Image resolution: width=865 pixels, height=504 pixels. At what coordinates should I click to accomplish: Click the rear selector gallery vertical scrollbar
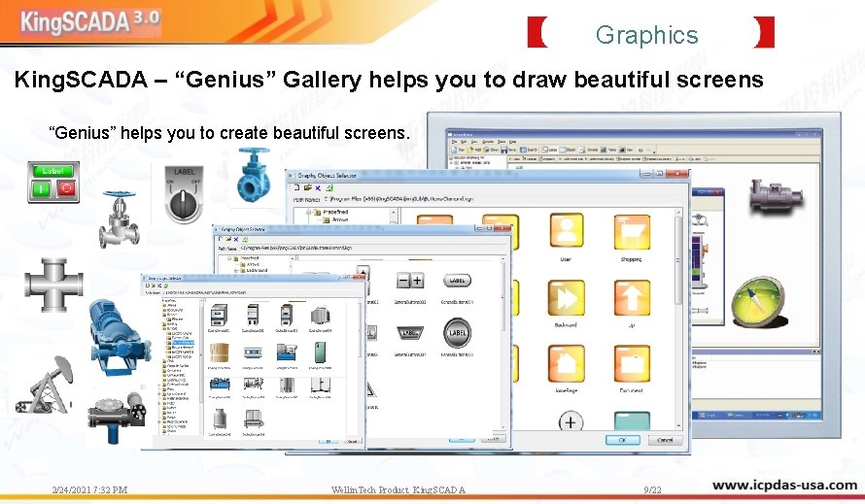coord(678,319)
